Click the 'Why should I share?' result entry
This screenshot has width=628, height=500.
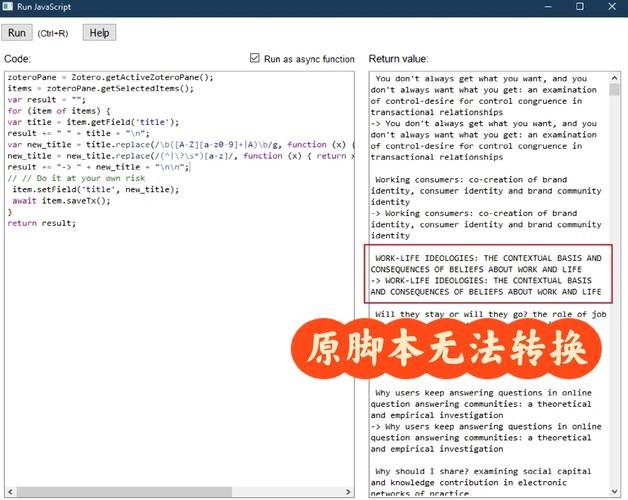pos(475,470)
